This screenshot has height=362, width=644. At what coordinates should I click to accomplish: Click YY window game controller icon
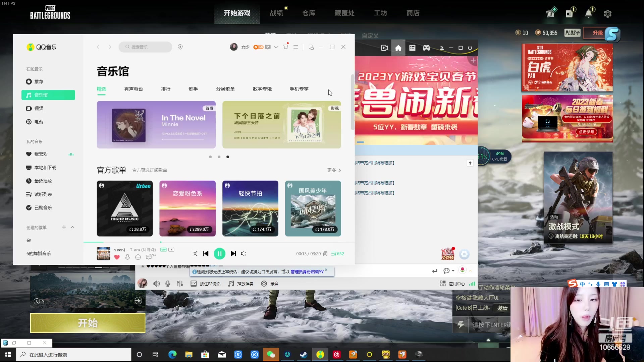pyautogui.click(x=426, y=48)
